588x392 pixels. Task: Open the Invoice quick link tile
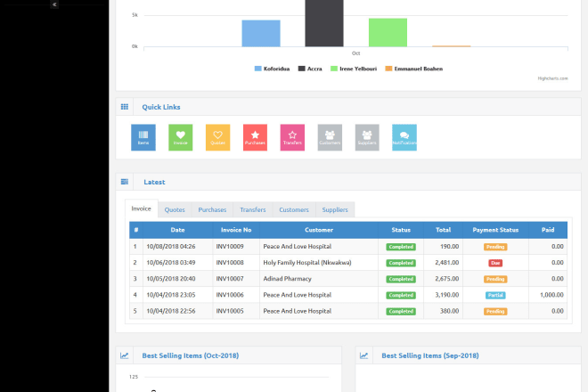180,137
